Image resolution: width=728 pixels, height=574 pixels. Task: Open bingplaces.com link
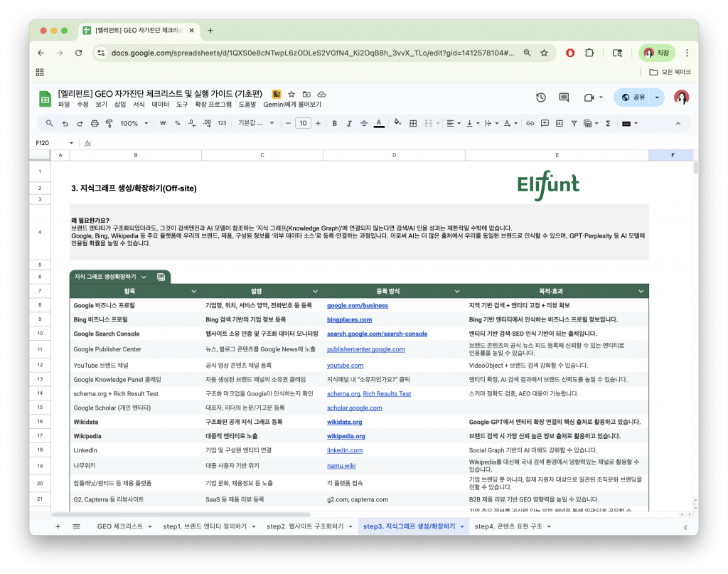349,320
